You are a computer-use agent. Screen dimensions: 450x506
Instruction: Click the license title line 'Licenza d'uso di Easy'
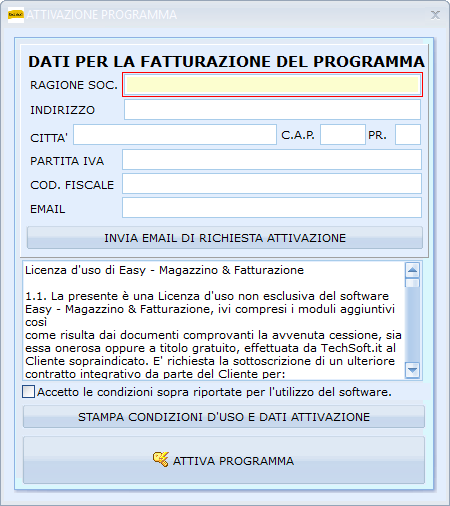(x=164, y=270)
